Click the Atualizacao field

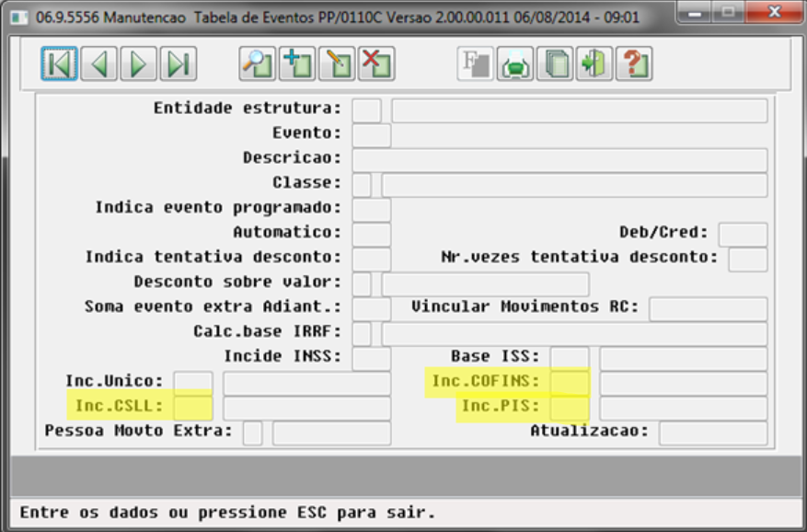(x=713, y=434)
